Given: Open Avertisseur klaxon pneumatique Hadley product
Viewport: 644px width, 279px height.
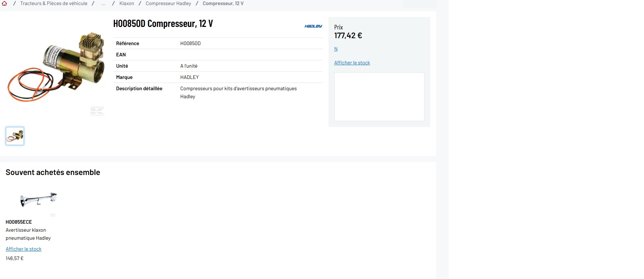Looking at the screenshot, I should [28, 234].
